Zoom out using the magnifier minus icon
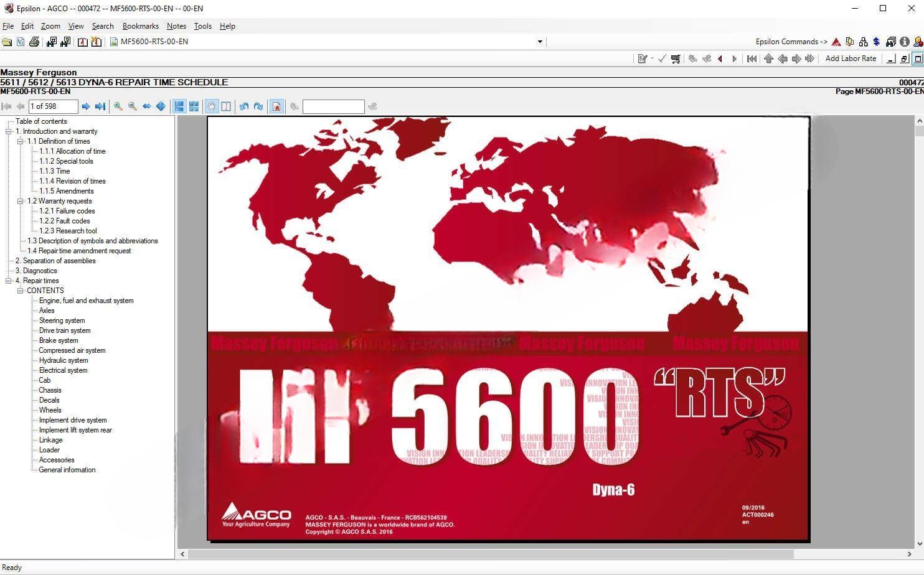Screen dimensions: 924x575 coord(133,106)
